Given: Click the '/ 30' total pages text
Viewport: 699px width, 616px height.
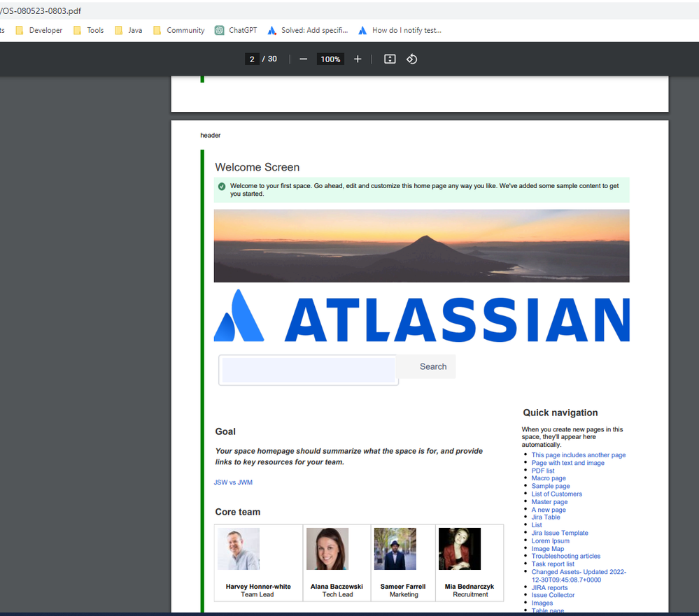Looking at the screenshot, I should point(269,59).
